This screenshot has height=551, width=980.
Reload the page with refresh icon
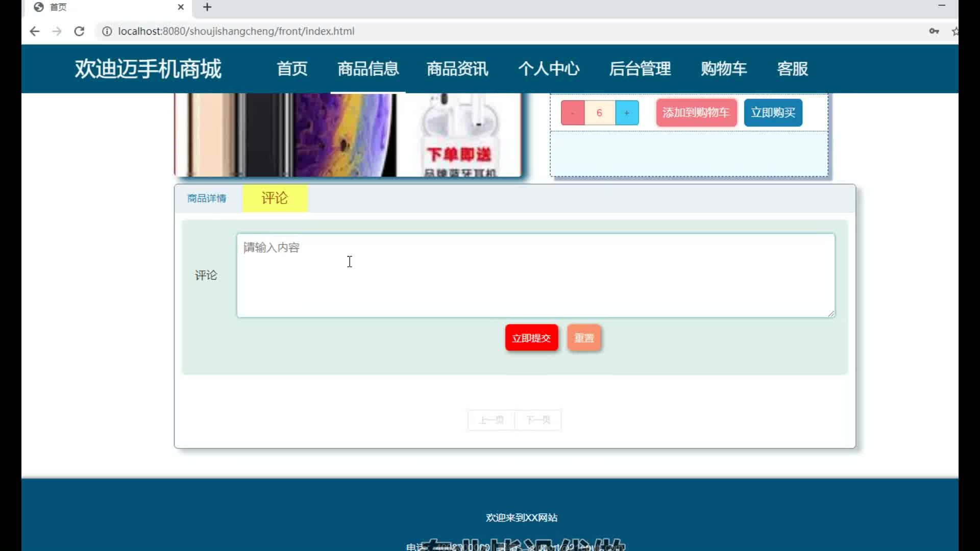coord(79,31)
